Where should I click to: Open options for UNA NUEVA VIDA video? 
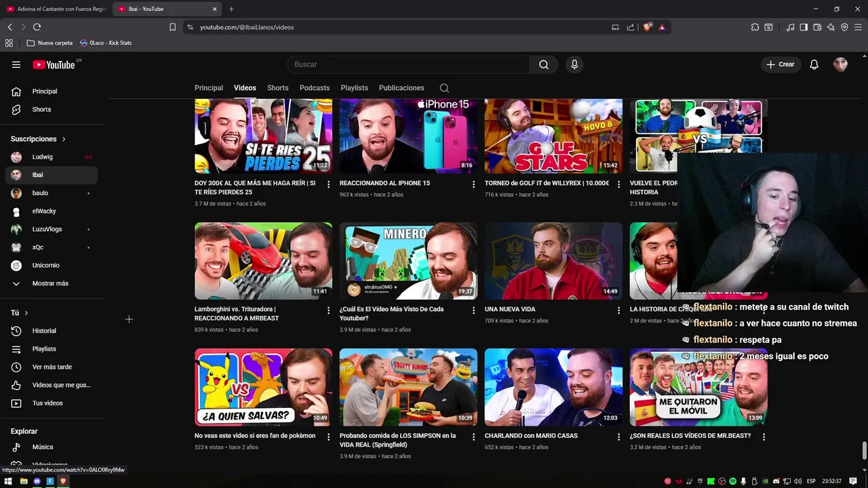[618, 310]
